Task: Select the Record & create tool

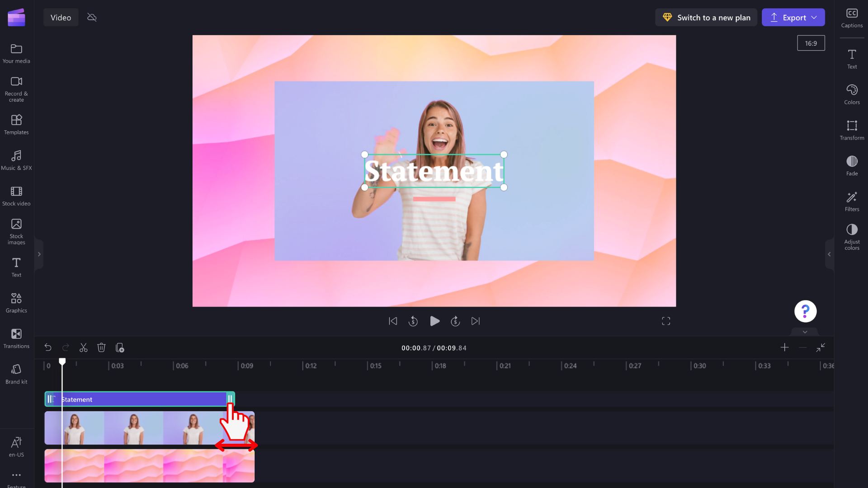Action: point(16,89)
